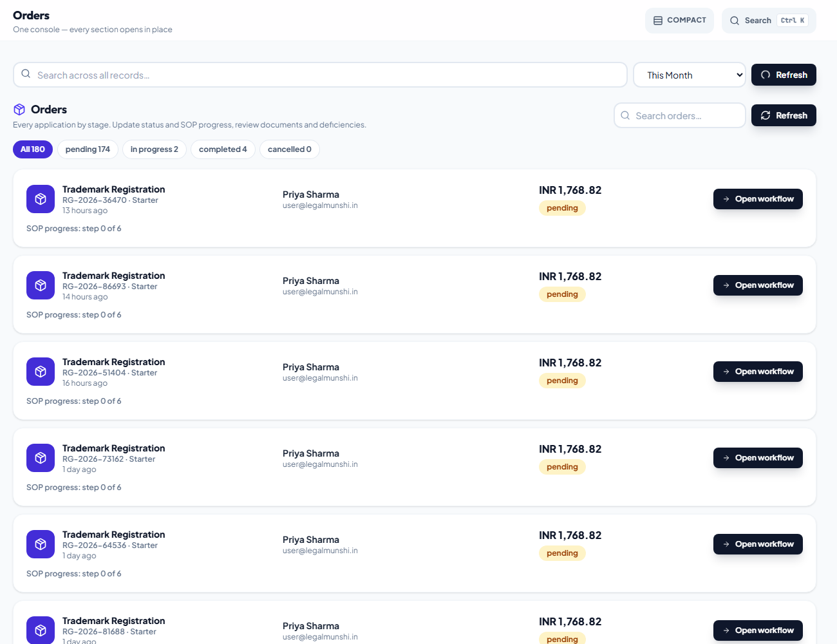Click the package icon for order RG-2026-81688
The image size is (837, 644).
41,630
